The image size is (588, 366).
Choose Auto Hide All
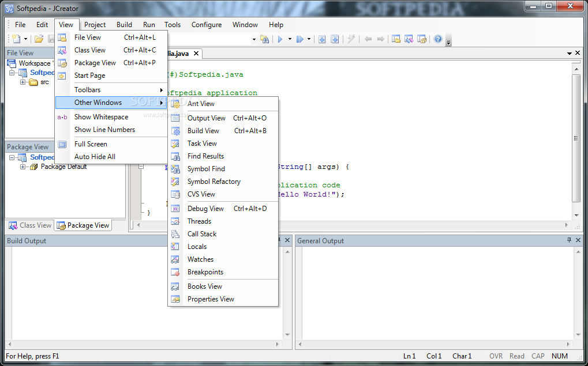click(111, 157)
